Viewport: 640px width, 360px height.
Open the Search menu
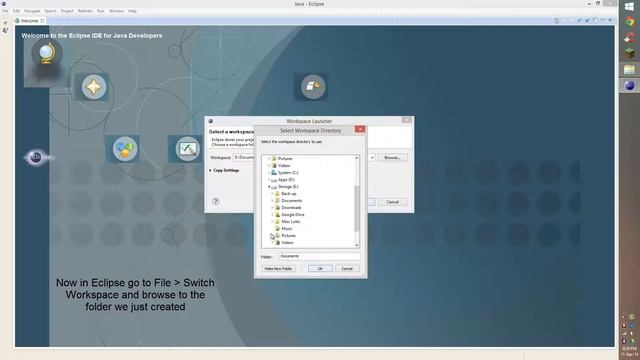point(50,11)
